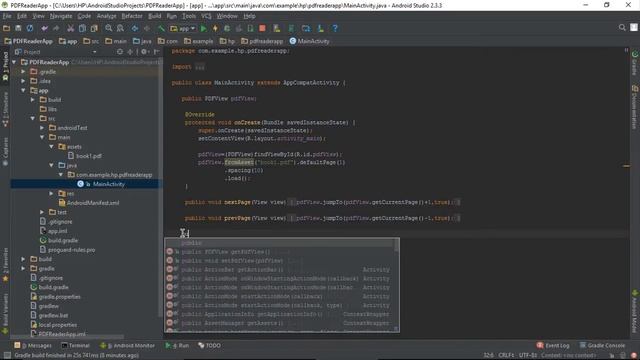Expand the res folder node
The image size is (640, 360).
pos(51,193)
